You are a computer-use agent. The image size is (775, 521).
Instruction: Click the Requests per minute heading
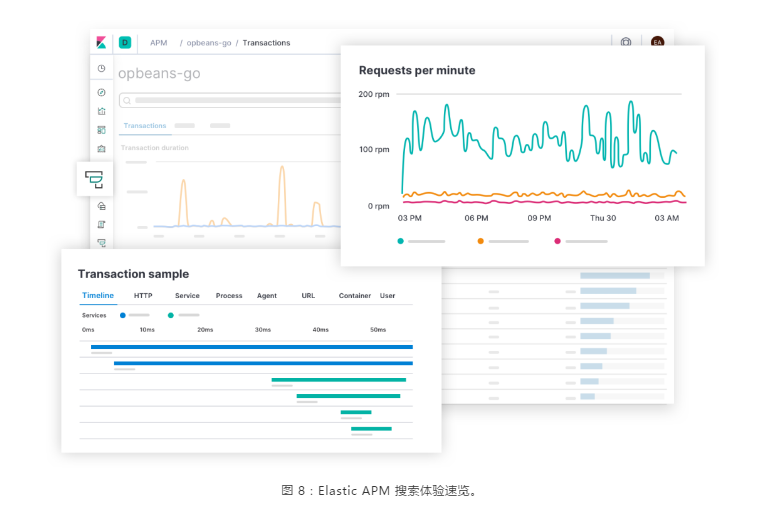(x=417, y=70)
